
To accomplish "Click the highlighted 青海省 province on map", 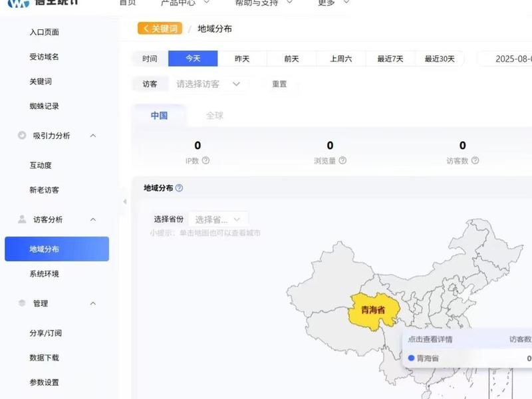I will (x=373, y=310).
